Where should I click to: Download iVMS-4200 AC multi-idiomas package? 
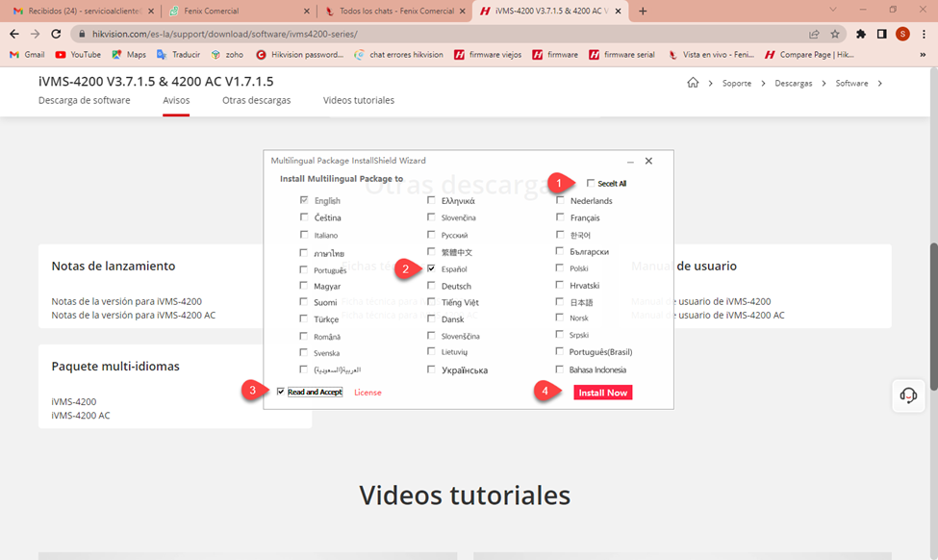pos(81,416)
